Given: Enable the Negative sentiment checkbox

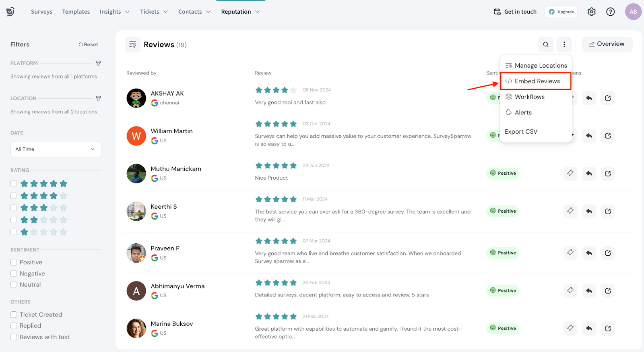Looking at the screenshot, I should 14,273.
